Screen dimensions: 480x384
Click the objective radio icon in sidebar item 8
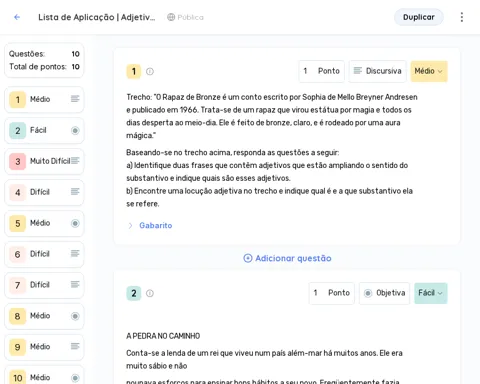coord(75,316)
